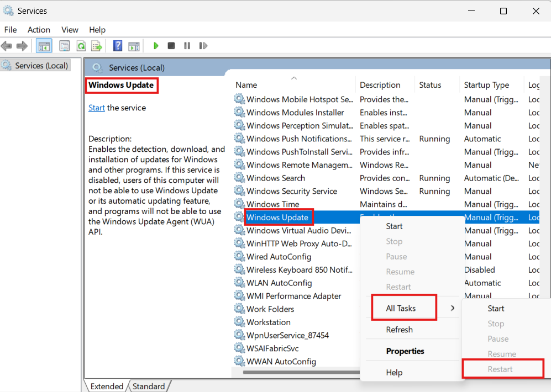Click the Show/Hide Action Pane icon

(134, 46)
